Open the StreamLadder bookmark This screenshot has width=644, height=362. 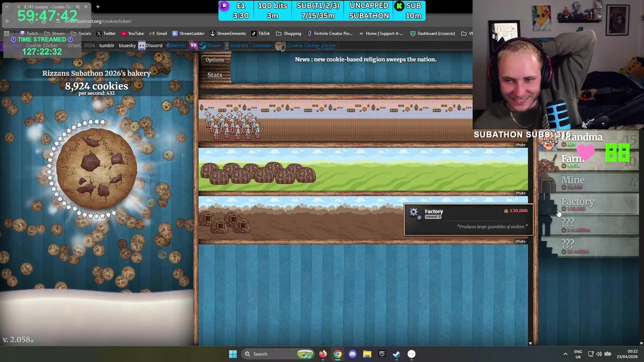[x=188, y=34]
